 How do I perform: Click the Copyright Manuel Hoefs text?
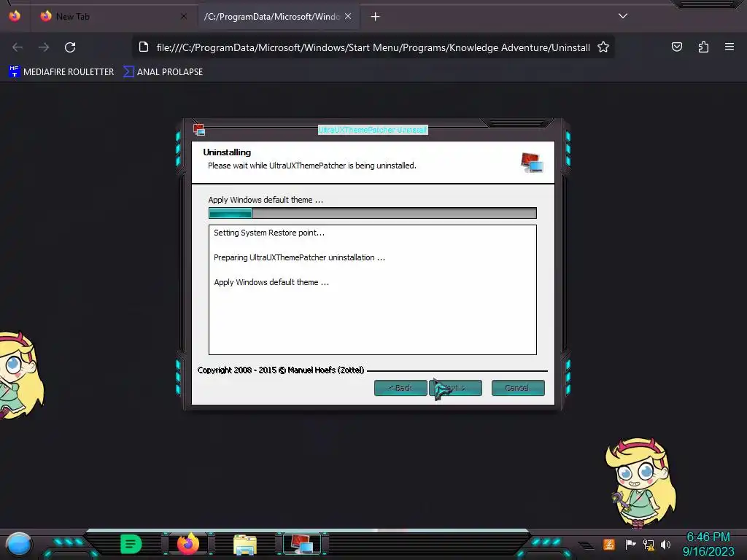[281, 370]
